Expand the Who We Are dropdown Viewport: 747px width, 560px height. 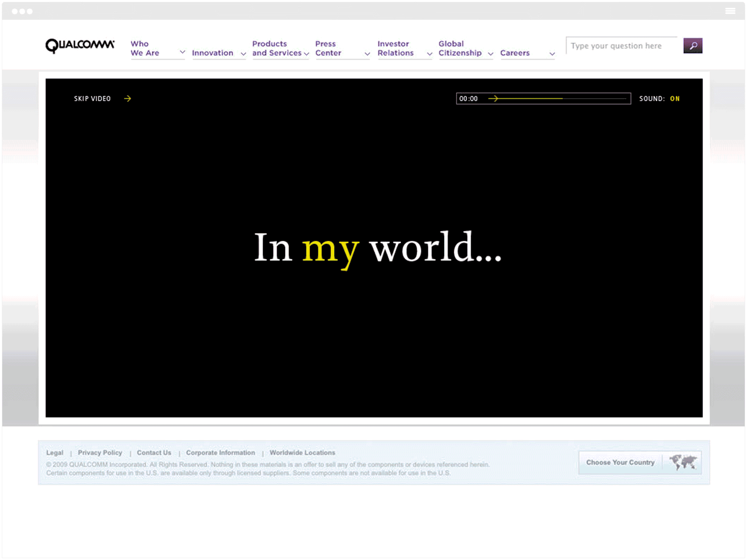[x=183, y=53]
